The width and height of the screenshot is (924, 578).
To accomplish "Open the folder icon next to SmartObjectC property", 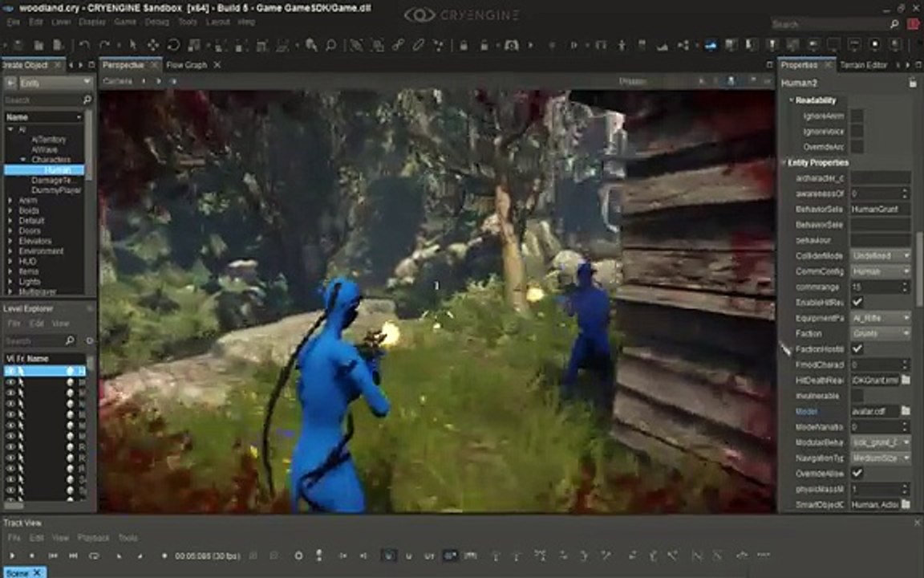I will [x=906, y=504].
